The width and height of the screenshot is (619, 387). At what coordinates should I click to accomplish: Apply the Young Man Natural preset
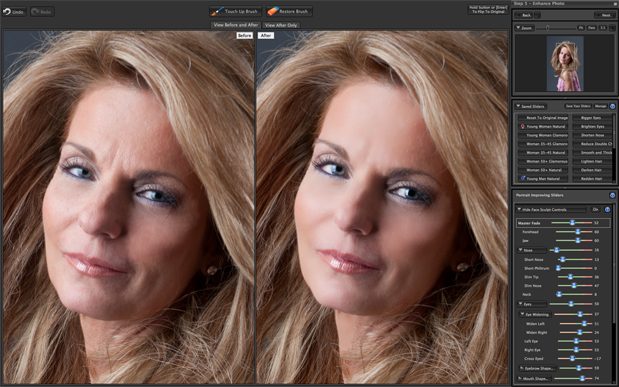pyautogui.click(x=543, y=178)
